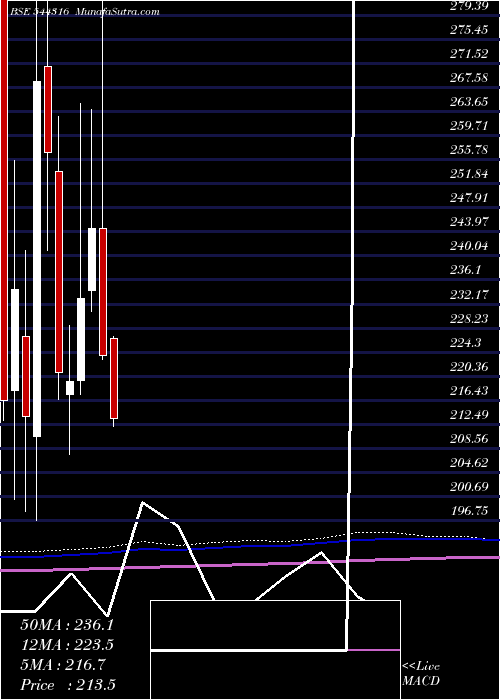Click the 12MA : 223.5 readout
The height and width of the screenshot is (700, 500).
coord(67,645)
